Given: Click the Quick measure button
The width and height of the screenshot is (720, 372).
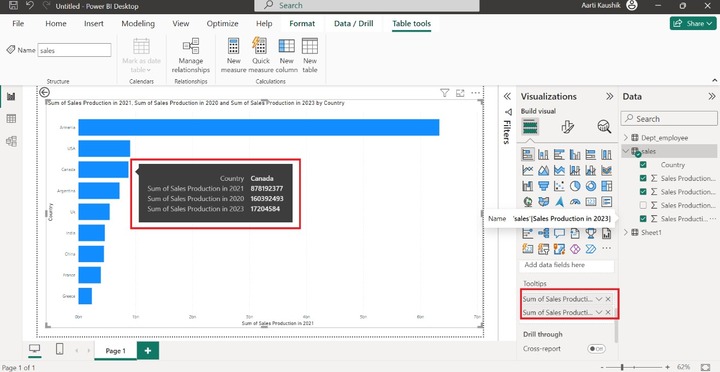Looking at the screenshot, I should (x=260, y=56).
